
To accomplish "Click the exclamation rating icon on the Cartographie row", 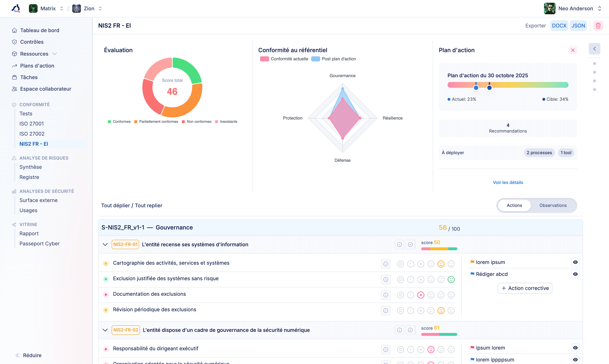I will tap(411, 264).
